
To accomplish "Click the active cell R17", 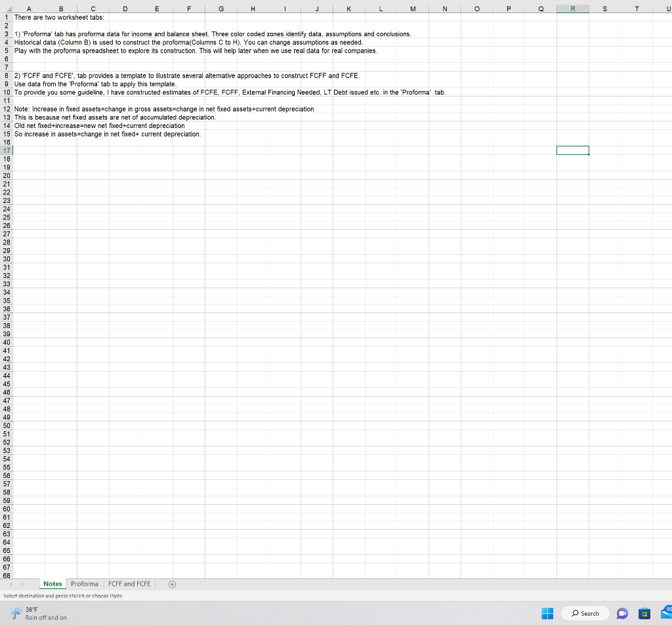I will pyautogui.click(x=572, y=150).
